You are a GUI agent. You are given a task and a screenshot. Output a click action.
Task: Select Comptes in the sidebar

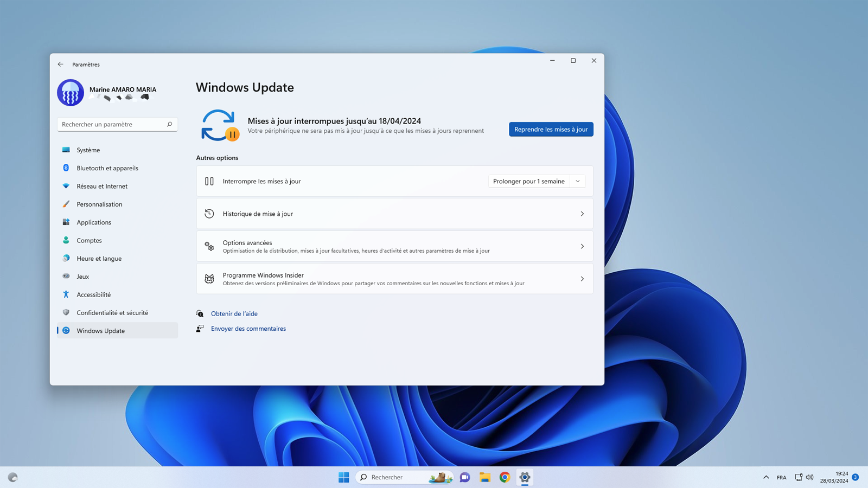[89, 240]
